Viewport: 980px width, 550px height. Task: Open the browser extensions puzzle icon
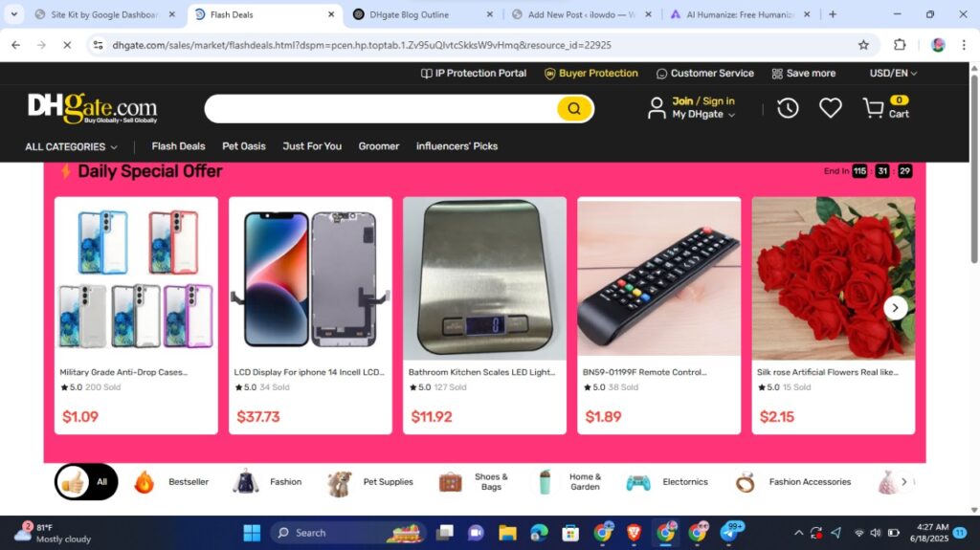tap(900, 45)
